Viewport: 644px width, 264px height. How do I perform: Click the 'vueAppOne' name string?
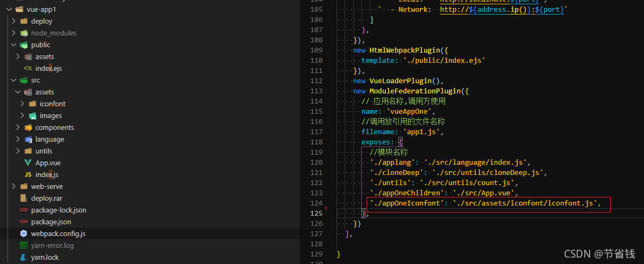click(x=409, y=112)
